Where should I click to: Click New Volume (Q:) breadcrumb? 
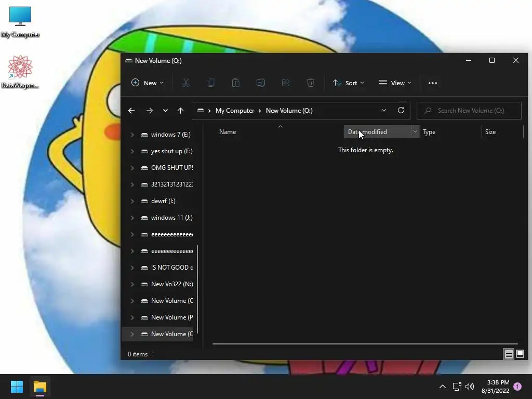[x=289, y=111]
